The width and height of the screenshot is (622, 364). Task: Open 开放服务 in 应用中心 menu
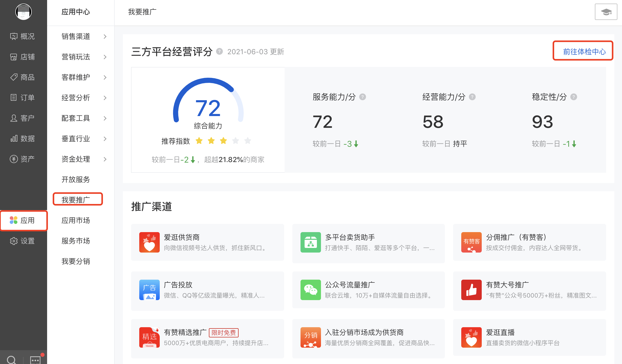76,179
